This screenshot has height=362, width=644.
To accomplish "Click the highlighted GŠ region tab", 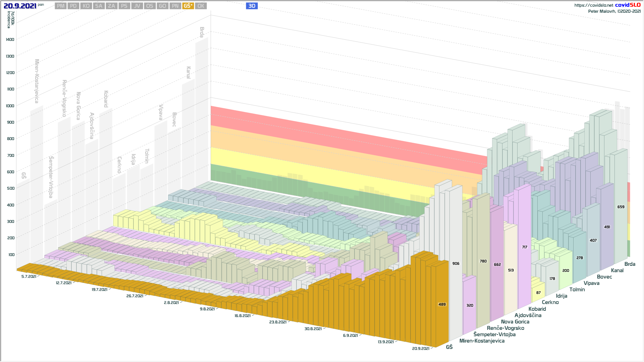I will tap(188, 6).
